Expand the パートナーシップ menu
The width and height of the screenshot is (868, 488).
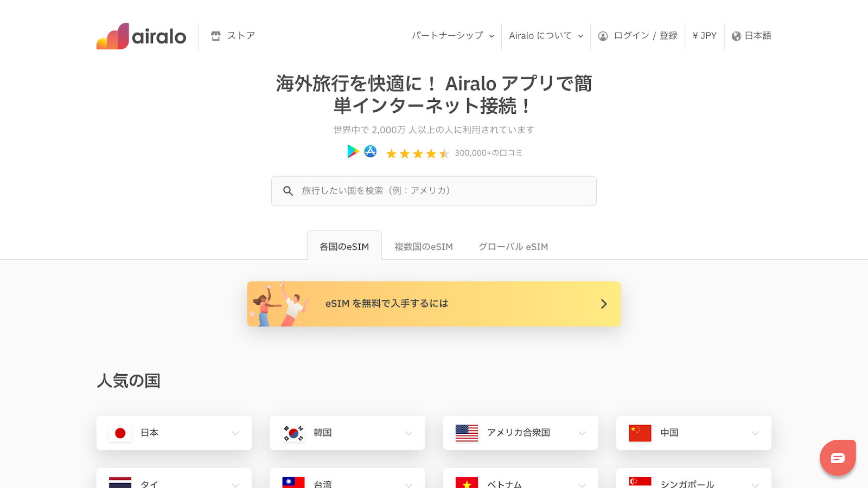click(x=453, y=36)
